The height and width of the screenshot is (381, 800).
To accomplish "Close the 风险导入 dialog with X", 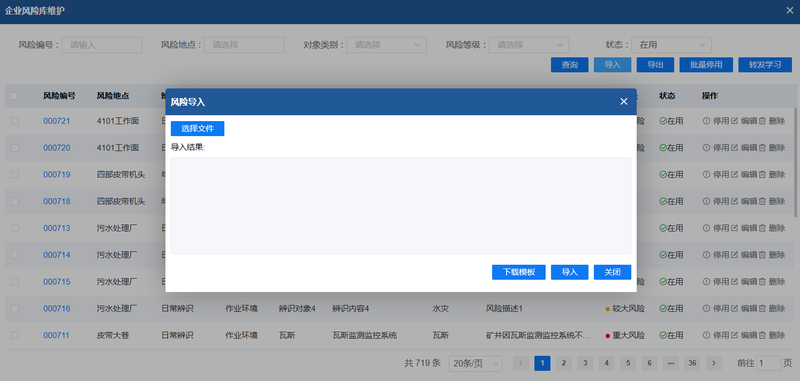I will 623,101.
